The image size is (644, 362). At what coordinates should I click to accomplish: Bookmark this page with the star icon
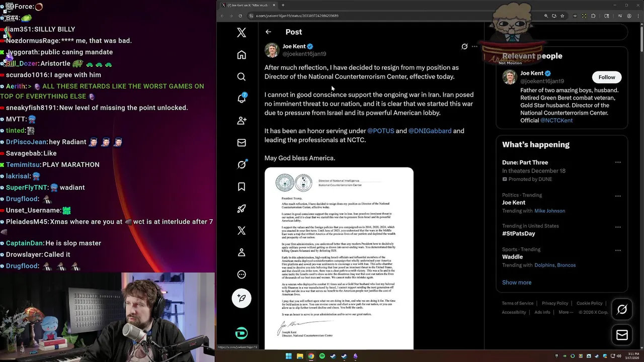coord(563,16)
